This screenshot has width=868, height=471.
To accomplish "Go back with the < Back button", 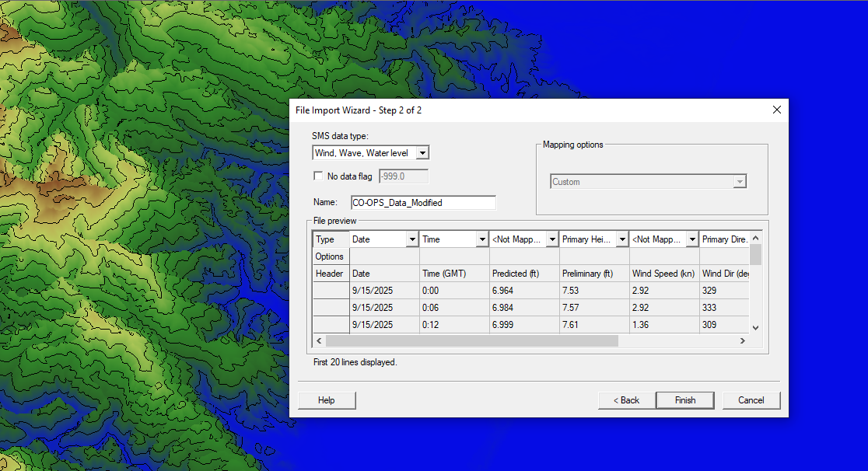I will coord(626,400).
